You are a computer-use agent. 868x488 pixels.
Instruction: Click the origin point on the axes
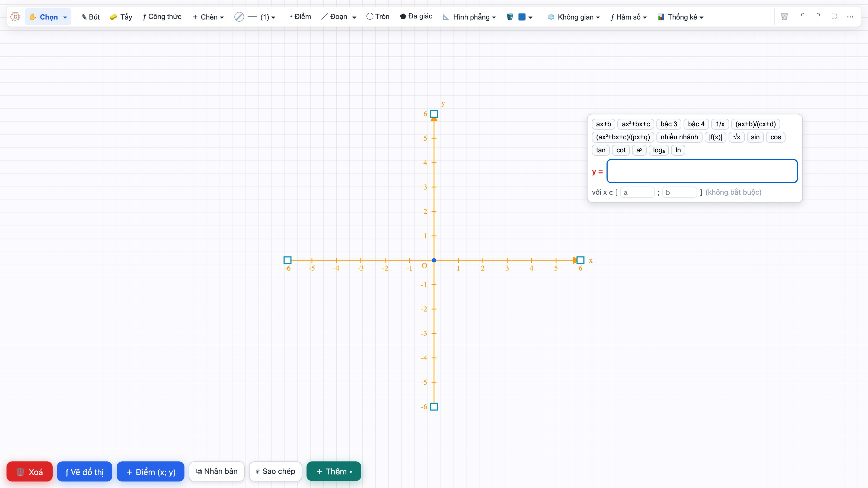click(434, 260)
